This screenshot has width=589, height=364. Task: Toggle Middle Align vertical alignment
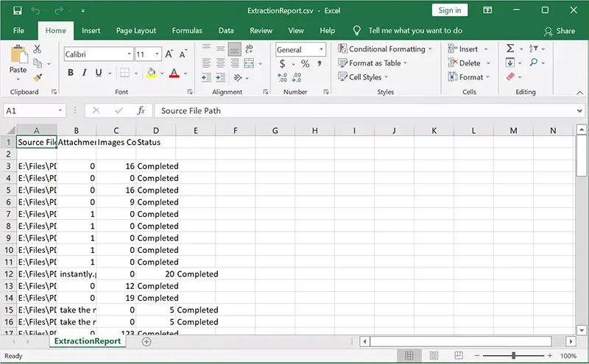tap(220, 49)
